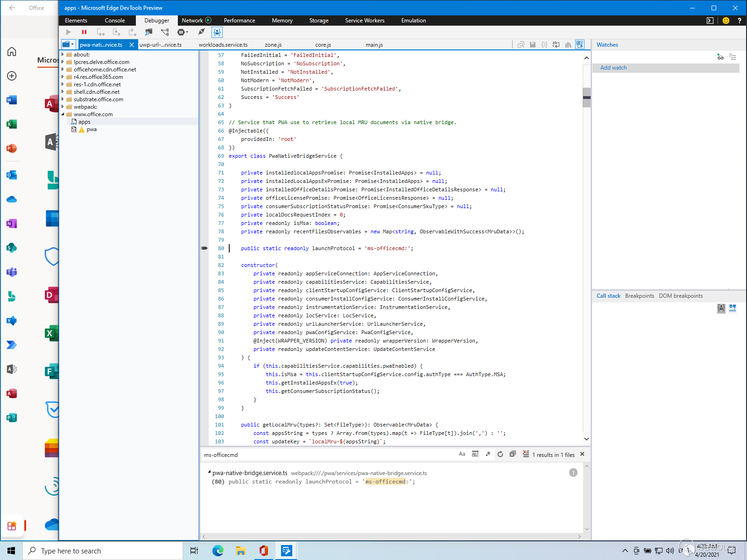Click the add watch glasses icon
Screen dimensions: 747x560
coord(720,57)
